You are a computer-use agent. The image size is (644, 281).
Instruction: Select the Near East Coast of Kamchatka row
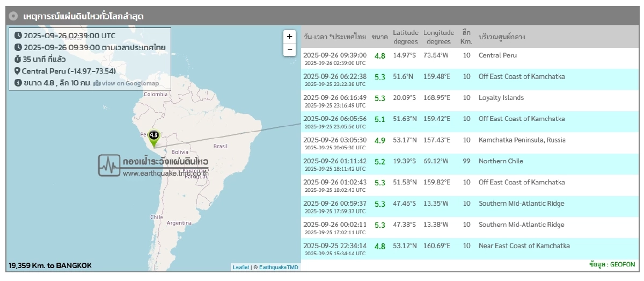pyautogui.click(x=470, y=249)
